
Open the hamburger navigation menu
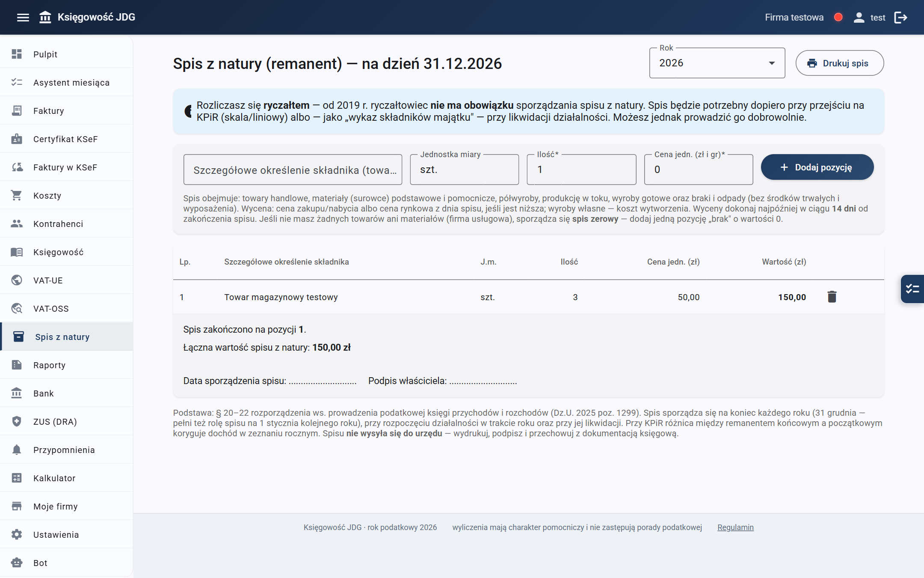click(23, 17)
